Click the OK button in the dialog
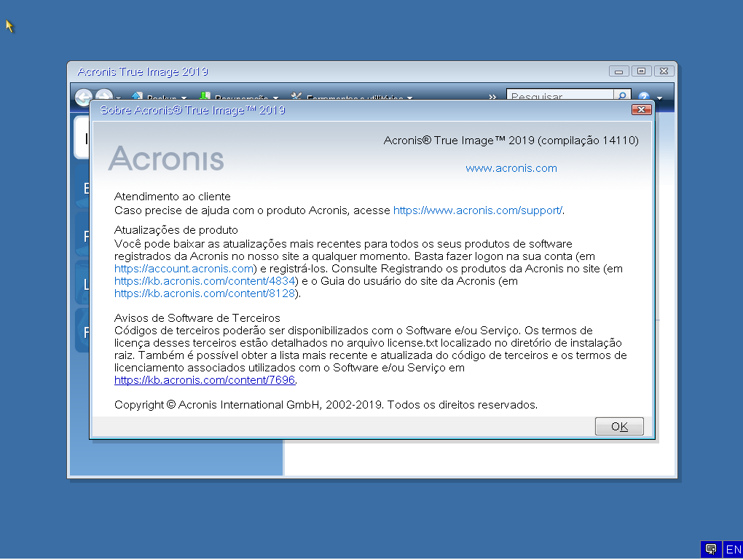The image size is (743, 560). click(619, 427)
